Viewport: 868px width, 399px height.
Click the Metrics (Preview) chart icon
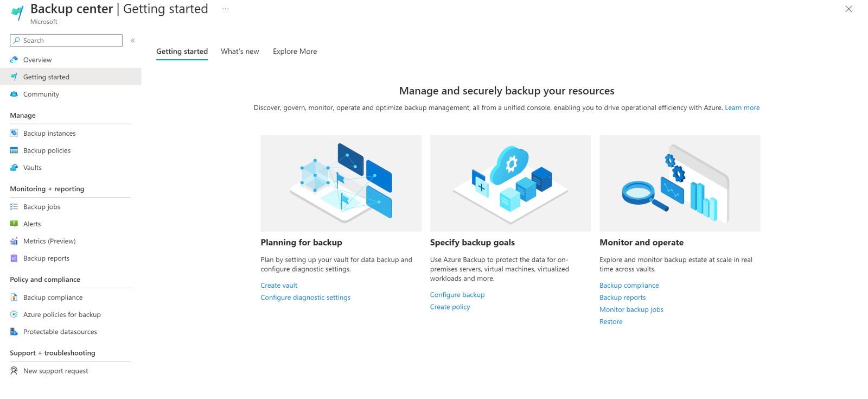pyautogui.click(x=14, y=241)
